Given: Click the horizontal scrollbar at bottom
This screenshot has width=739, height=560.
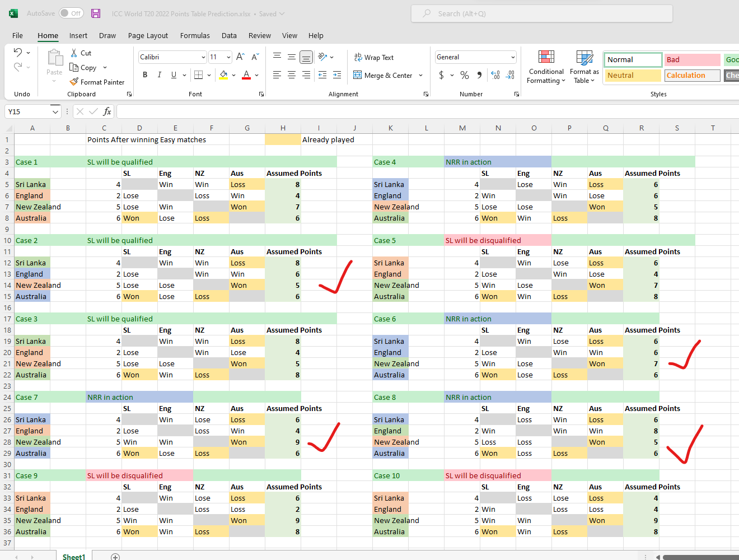Looking at the screenshot, I should [701, 557].
